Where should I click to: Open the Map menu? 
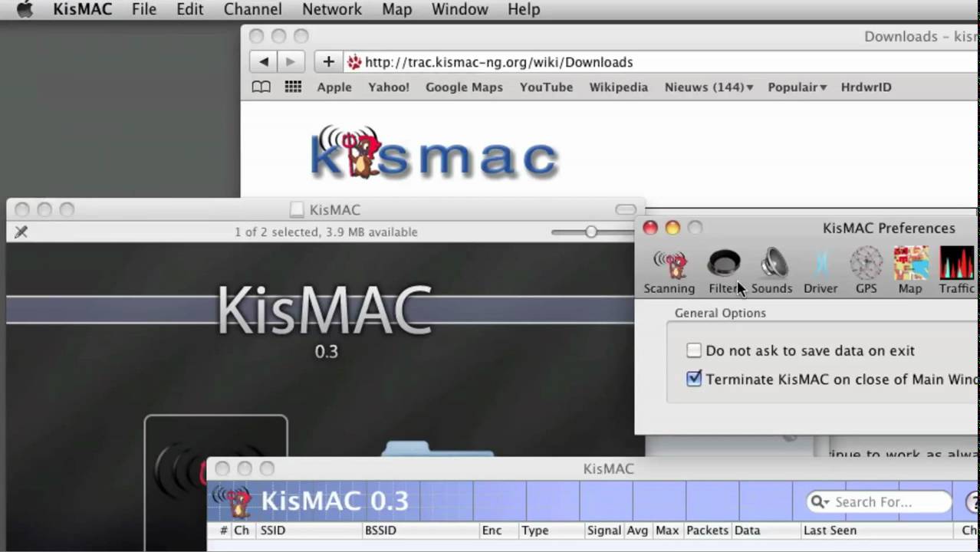[x=396, y=9]
